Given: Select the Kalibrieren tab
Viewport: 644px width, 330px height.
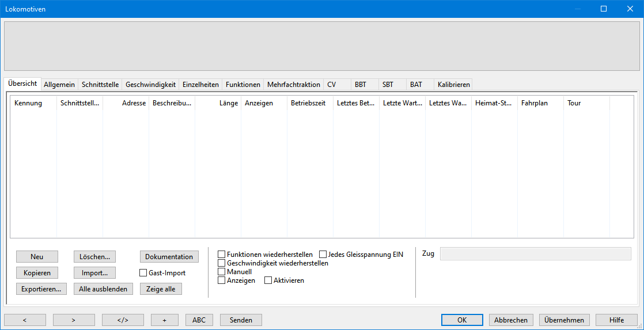Looking at the screenshot, I should pyautogui.click(x=453, y=85).
